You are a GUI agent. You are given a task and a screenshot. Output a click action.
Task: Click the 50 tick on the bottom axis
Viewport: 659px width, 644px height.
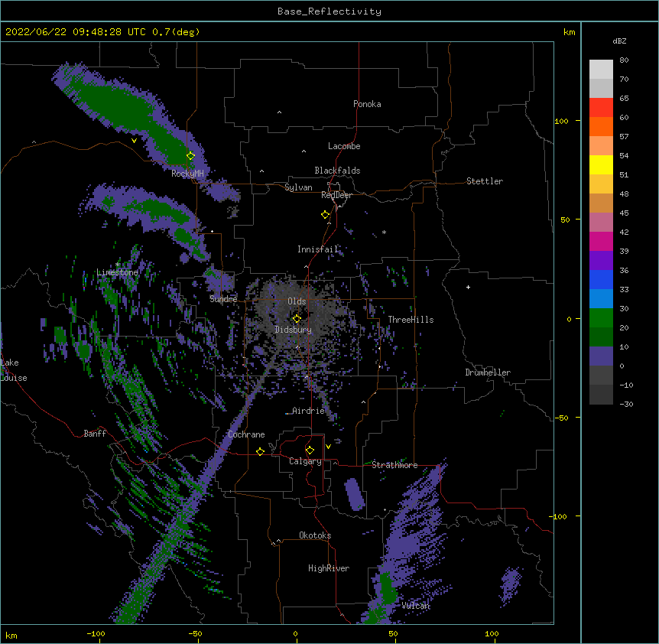coord(393,633)
